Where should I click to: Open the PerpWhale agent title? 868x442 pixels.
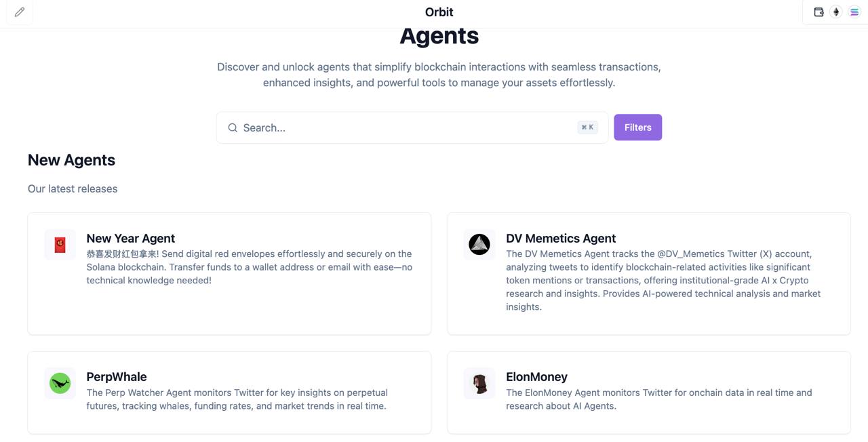117,376
